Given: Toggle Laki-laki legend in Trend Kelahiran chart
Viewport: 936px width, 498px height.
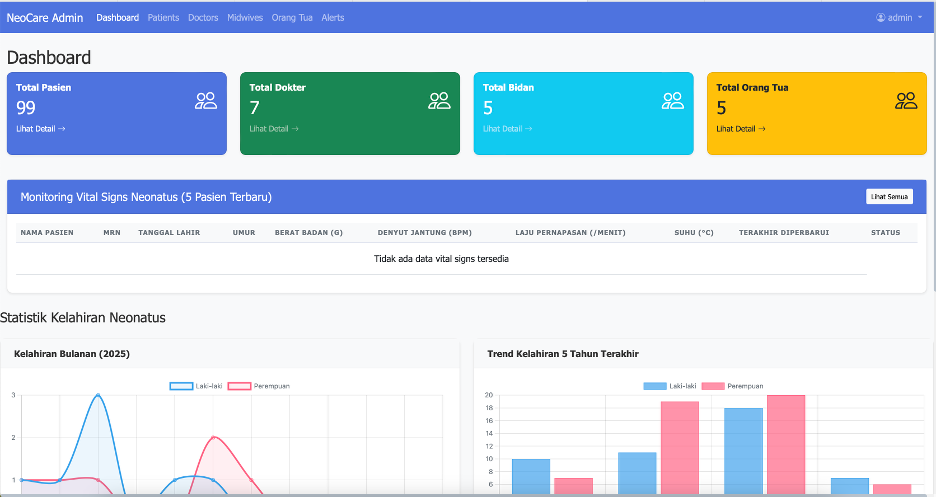Looking at the screenshot, I should point(670,386).
